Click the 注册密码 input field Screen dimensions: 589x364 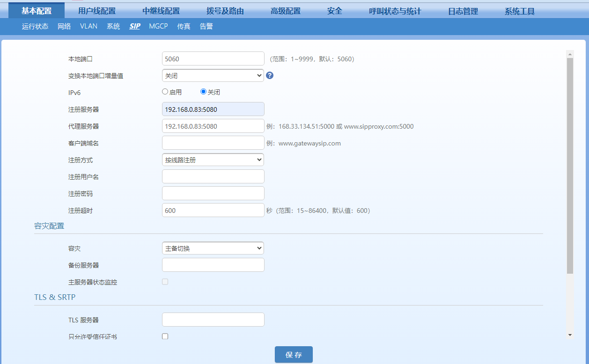[213, 193]
